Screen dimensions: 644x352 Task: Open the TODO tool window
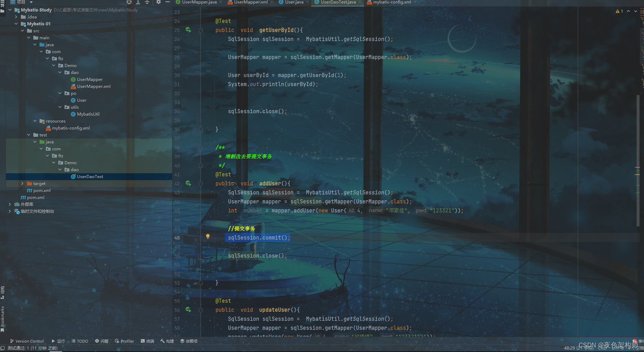click(80, 341)
